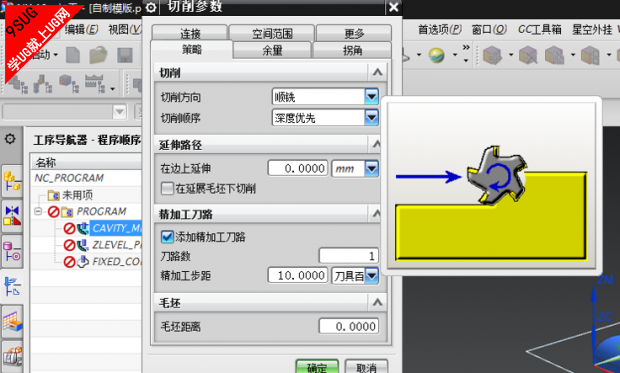Click the box with cross toolbar icon
Screen dimensions: 620x373
coord(528,55)
